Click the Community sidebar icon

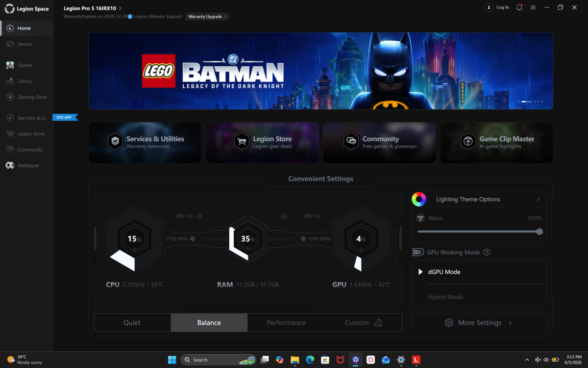[x=10, y=150]
